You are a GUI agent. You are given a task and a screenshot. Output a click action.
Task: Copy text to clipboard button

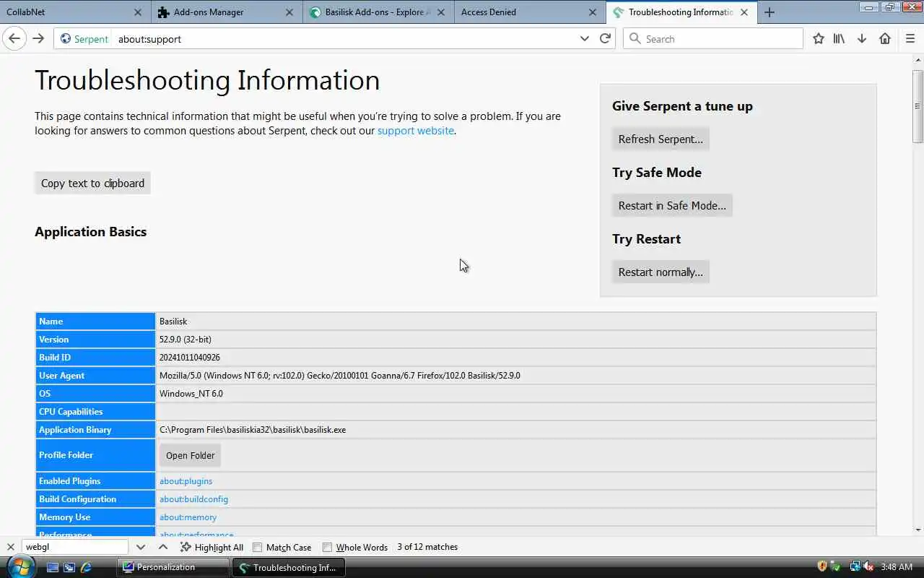92,183
